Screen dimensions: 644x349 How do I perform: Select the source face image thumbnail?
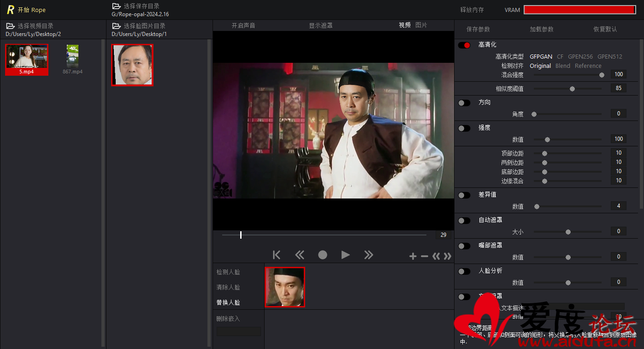132,65
